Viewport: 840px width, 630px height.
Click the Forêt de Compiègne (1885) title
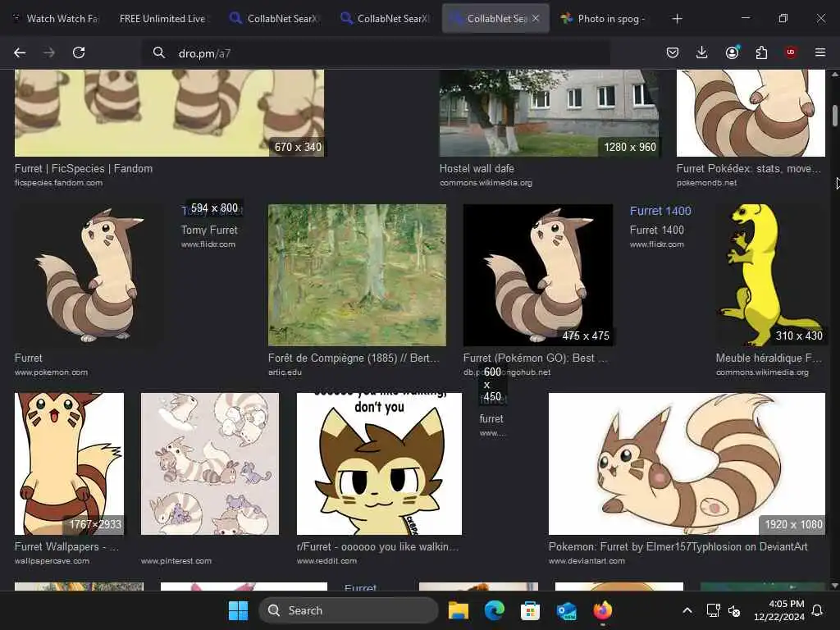pos(354,358)
